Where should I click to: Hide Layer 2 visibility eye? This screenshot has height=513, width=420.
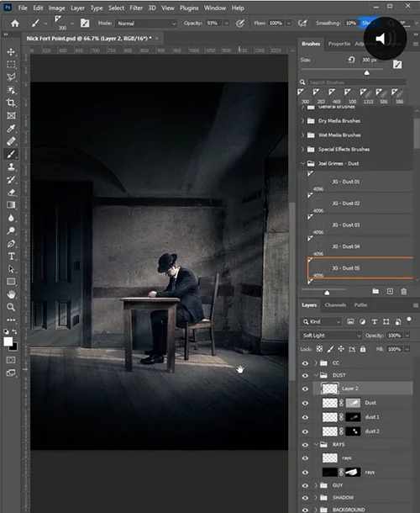coord(305,389)
